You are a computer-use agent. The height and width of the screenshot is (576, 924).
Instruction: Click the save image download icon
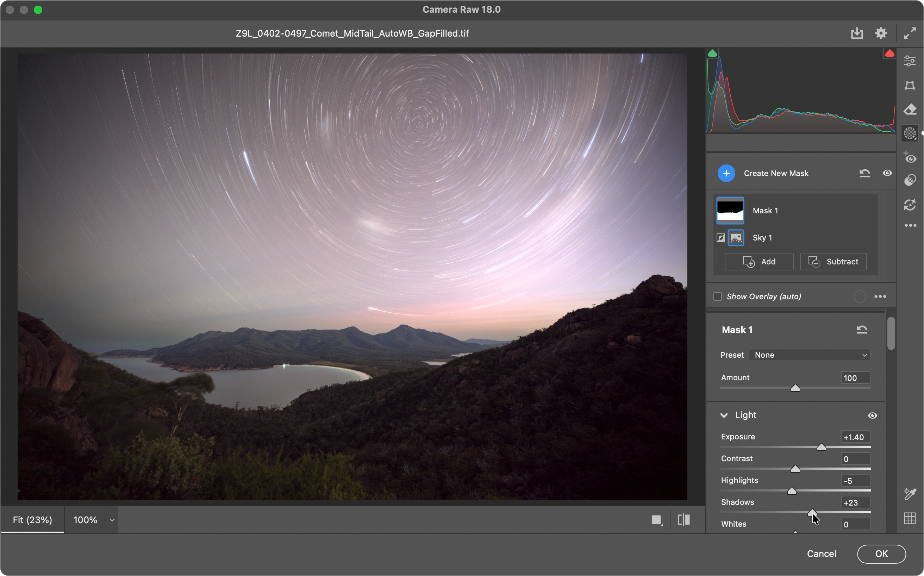tap(856, 33)
